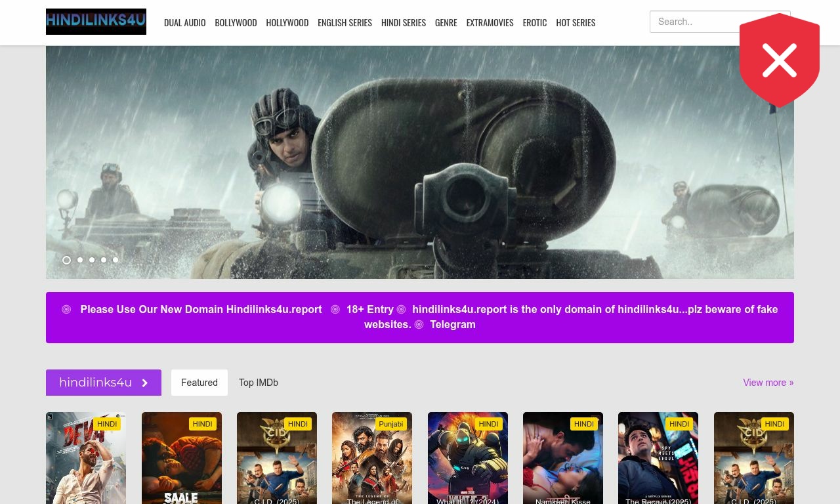Open the ENGLISH SERIES menu

click(x=345, y=22)
